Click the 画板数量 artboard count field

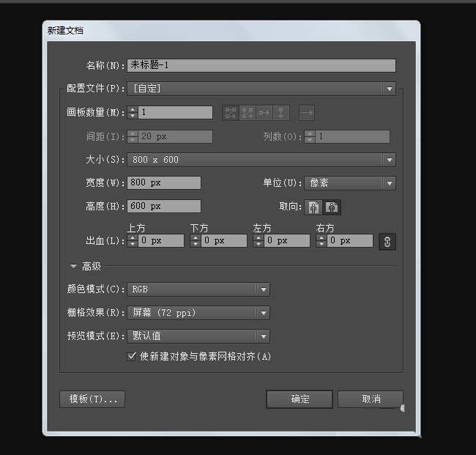click(x=176, y=112)
